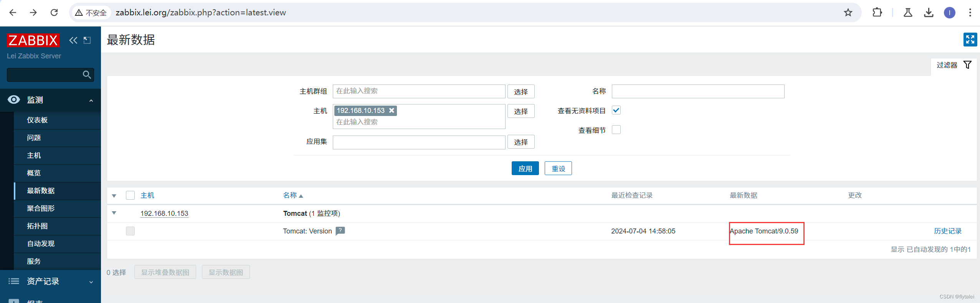Image resolution: width=980 pixels, height=303 pixels.
Task: Click 选择 button for 主机群组
Action: point(521,92)
